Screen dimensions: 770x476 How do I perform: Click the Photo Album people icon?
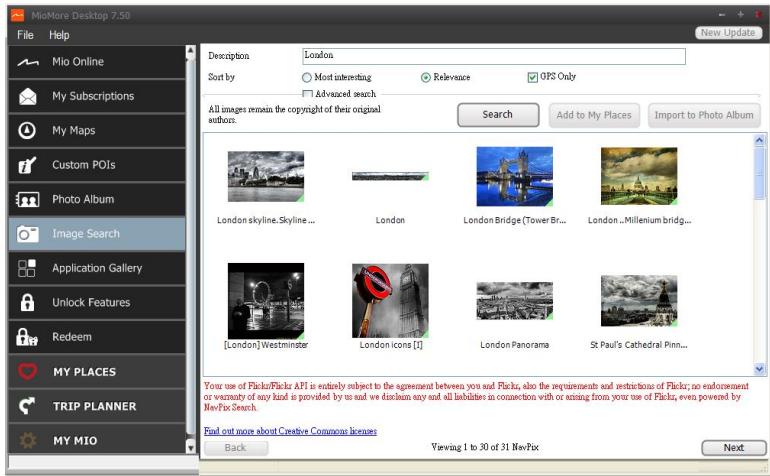(28, 199)
